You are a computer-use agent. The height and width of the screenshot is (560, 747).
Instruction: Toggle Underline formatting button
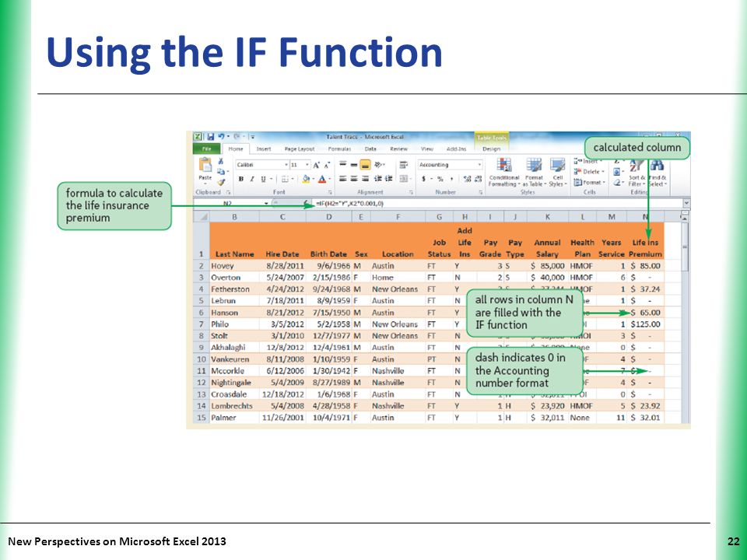tap(263, 179)
